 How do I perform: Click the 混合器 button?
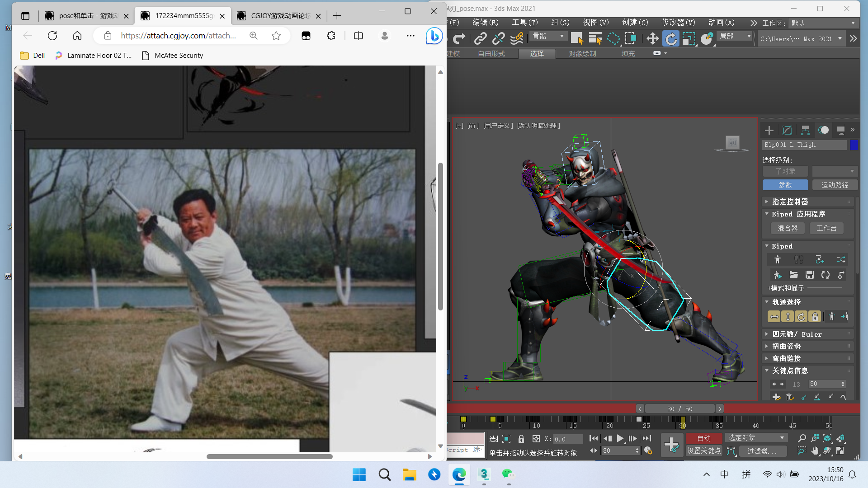pyautogui.click(x=788, y=229)
